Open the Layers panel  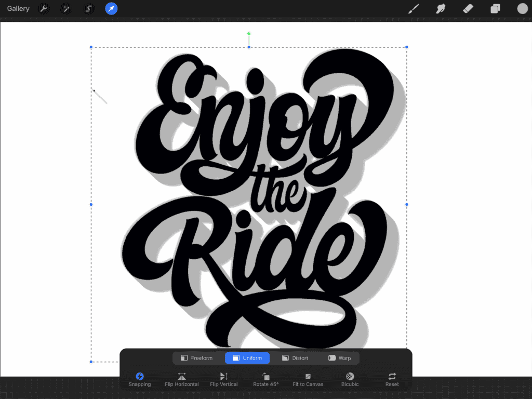point(494,8)
